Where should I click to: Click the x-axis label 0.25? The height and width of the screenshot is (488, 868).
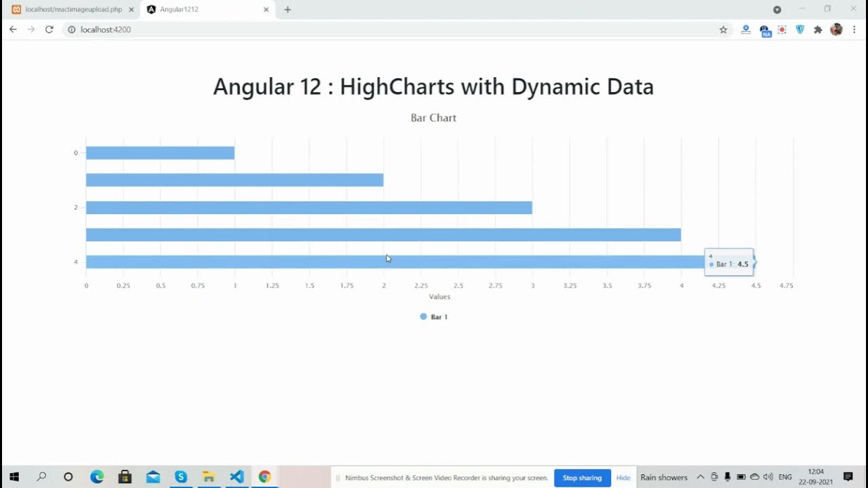click(123, 286)
